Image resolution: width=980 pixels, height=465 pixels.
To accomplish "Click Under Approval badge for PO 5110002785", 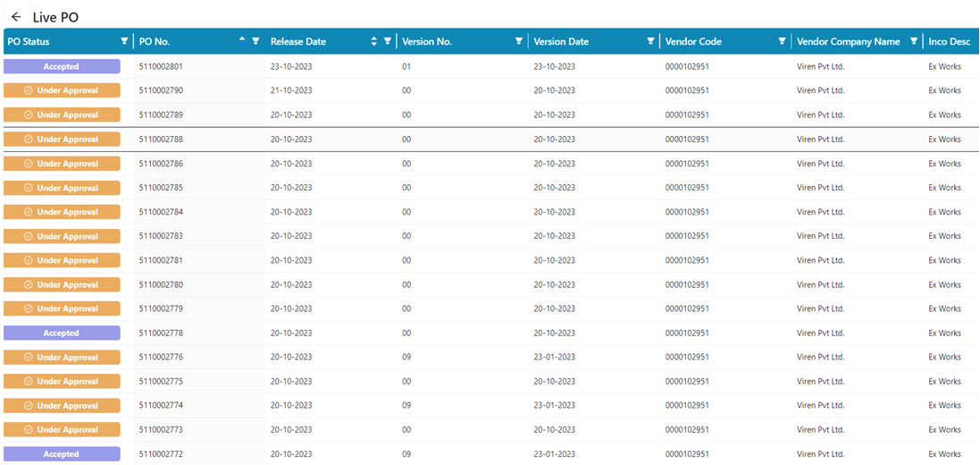I will click(62, 188).
